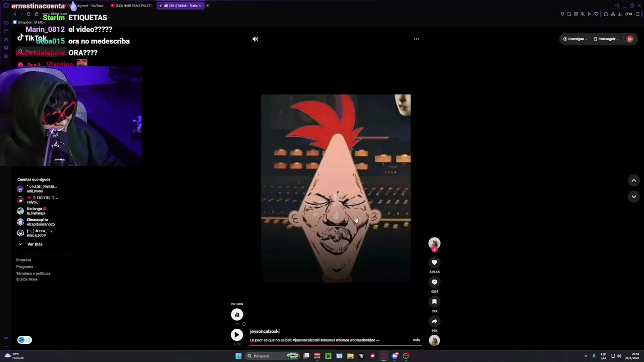The height and width of the screenshot is (362, 644).
Task: Expand caption with the 'más' link
Action: pos(417,340)
